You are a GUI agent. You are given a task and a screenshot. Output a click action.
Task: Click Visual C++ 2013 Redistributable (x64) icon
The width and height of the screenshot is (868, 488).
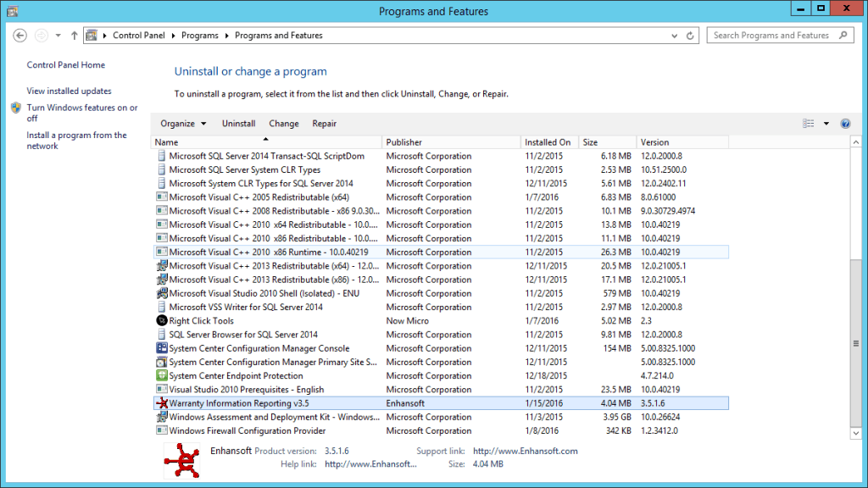pyautogui.click(x=162, y=265)
